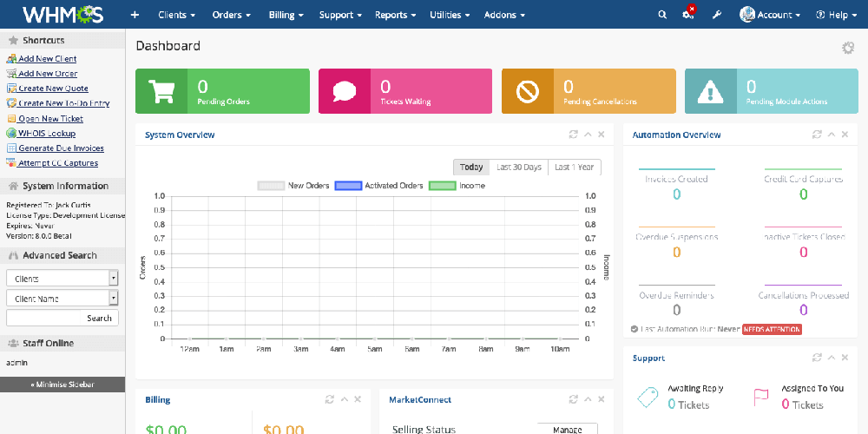The width and height of the screenshot is (868, 434).
Task: Select the Last 1 Year tab
Action: 574,168
